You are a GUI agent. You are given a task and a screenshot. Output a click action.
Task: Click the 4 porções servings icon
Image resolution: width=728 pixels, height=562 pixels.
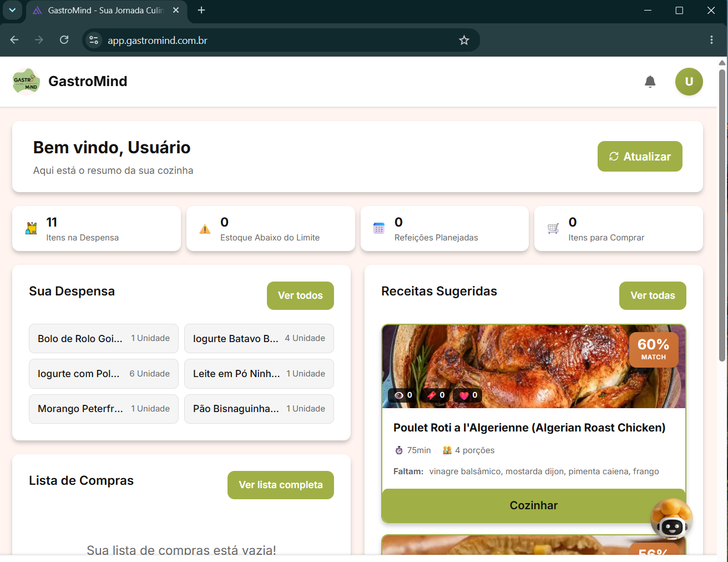coord(447,450)
